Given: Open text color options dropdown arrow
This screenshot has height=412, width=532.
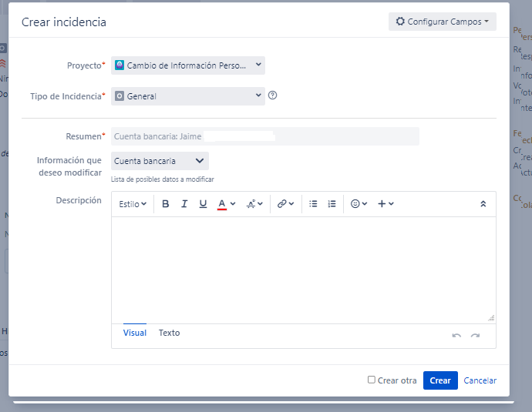Looking at the screenshot, I should tap(233, 203).
